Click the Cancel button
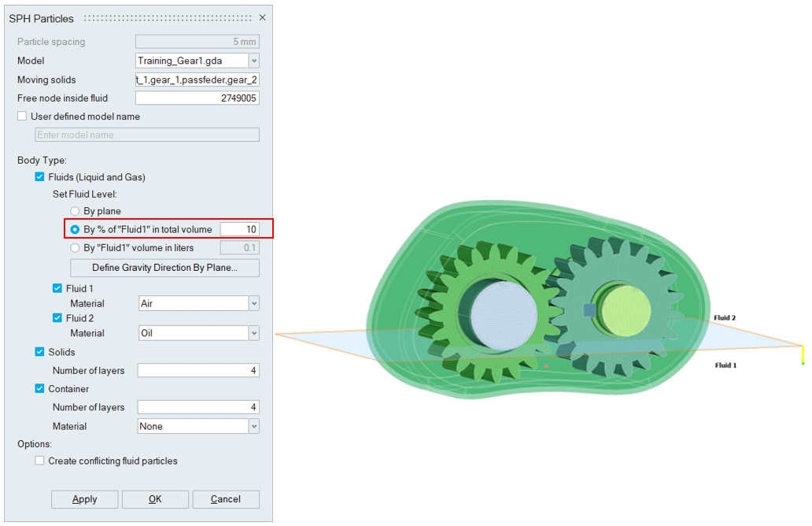 pyautogui.click(x=226, y=499)
